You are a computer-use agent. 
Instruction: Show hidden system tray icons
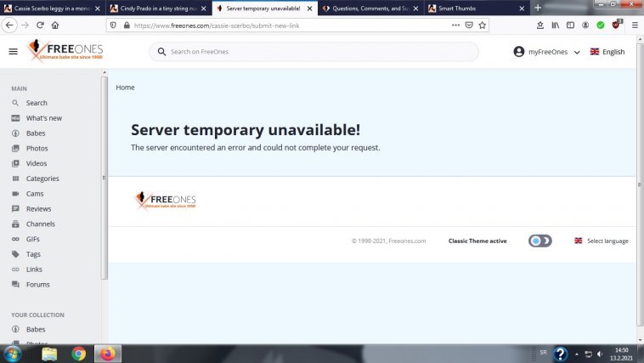577,354
